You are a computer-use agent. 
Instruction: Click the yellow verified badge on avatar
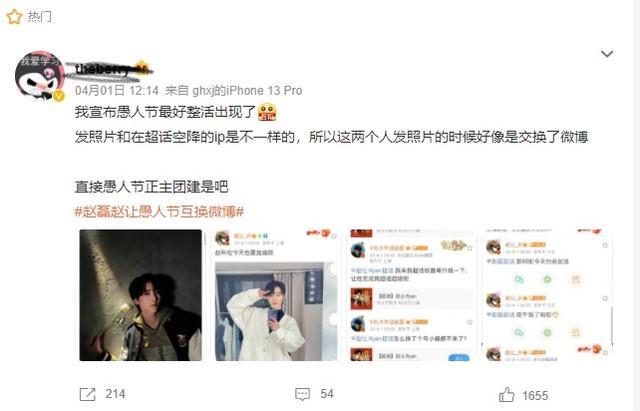click(59, 96)
